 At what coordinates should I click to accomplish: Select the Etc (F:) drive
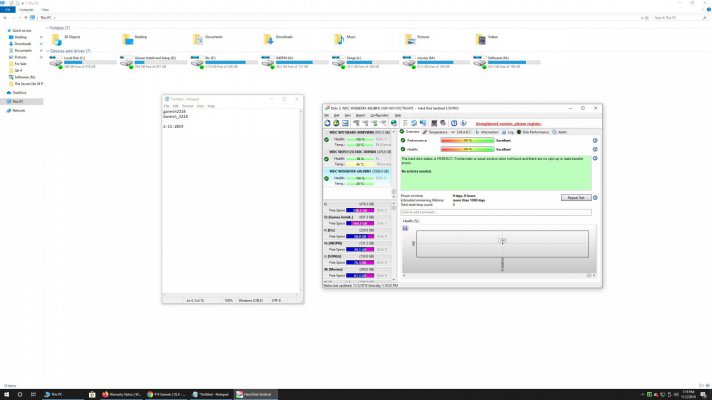point(224,62)
